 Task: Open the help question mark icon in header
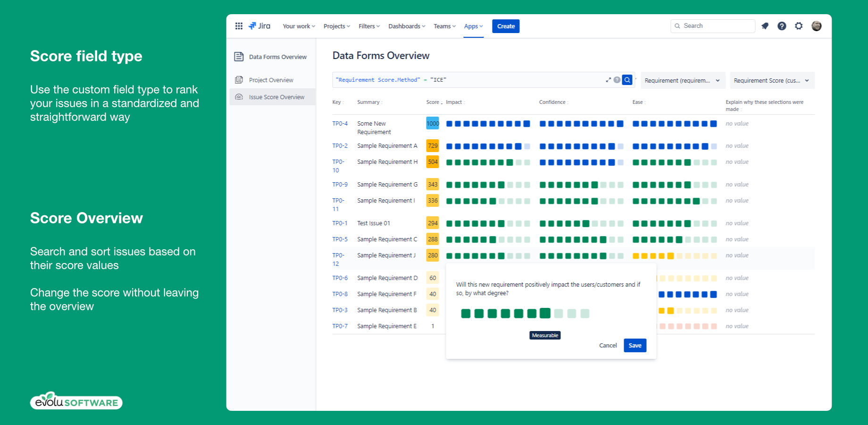782,26
